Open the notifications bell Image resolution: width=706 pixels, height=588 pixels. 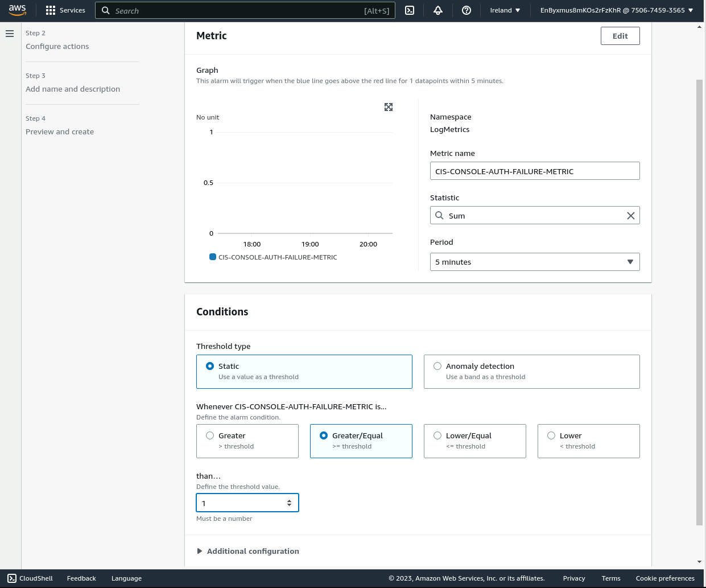pos(438,10)
